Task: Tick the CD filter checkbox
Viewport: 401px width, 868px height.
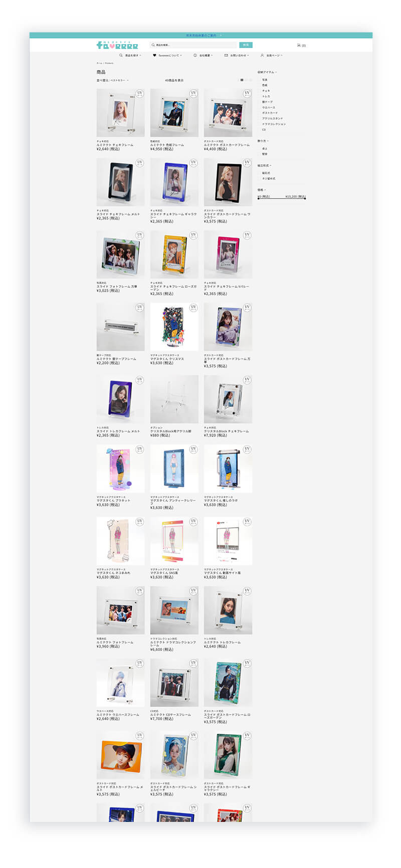Action: (x=260, y=129)
